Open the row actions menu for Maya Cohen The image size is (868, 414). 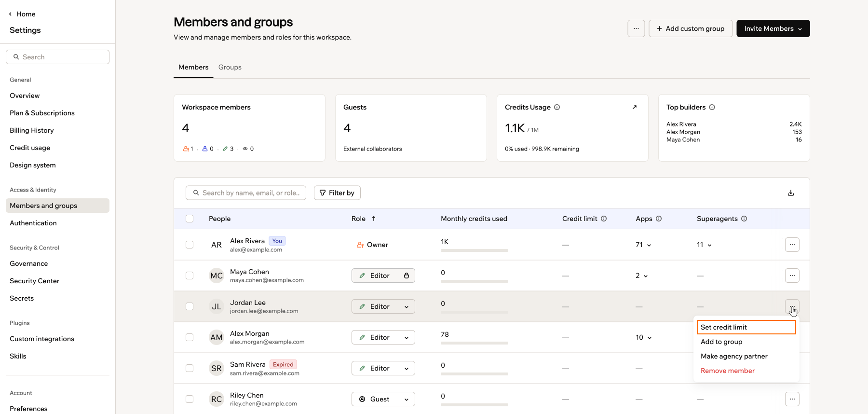(792, 276)
